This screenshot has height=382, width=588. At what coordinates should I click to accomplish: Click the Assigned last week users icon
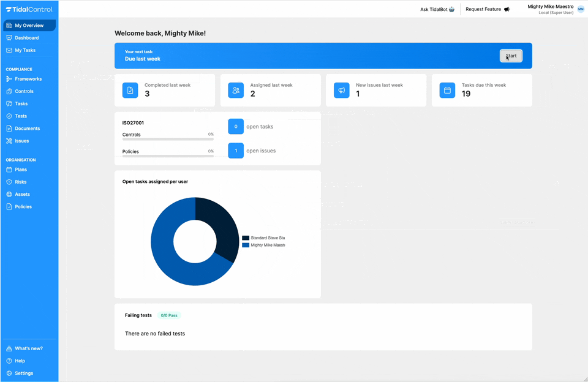236,89
